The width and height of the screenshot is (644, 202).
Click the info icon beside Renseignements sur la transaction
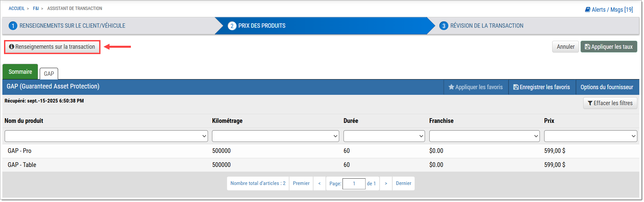coord(12,47)
